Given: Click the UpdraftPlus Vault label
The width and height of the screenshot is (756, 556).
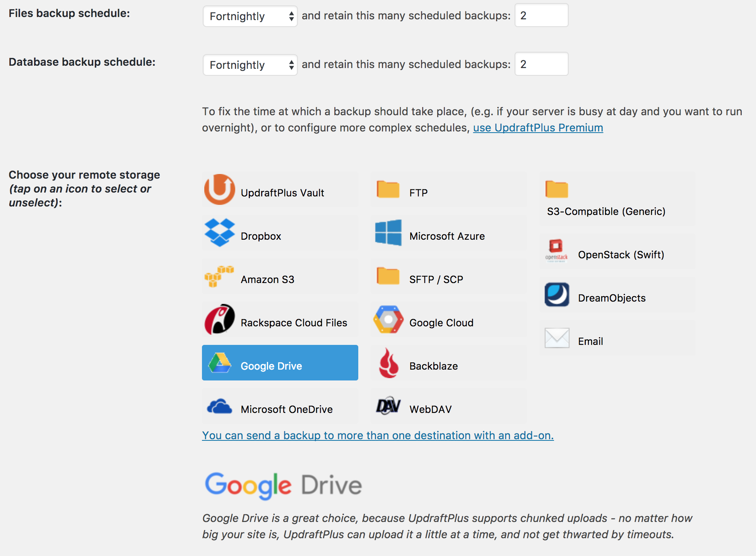Looking at the screenshot, I should point(282,193).
